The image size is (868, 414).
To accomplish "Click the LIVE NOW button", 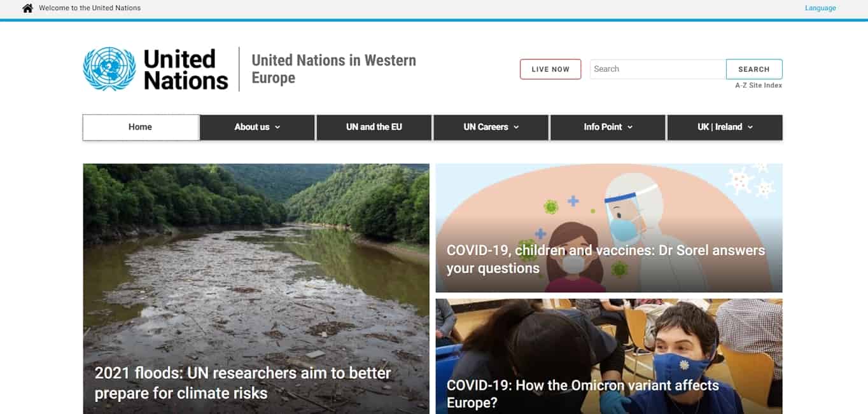I will [550, 69].
